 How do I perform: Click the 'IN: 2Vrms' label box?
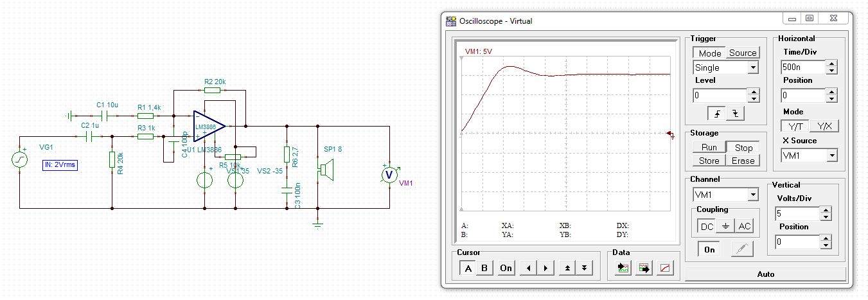point(60,164)
